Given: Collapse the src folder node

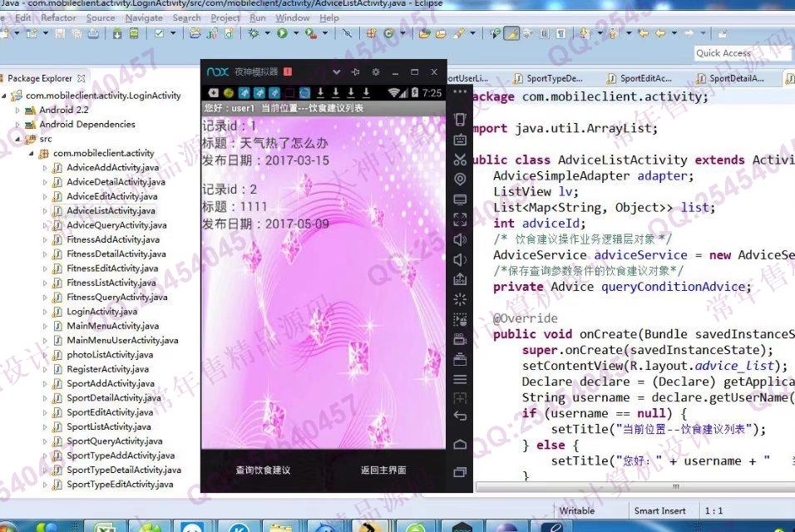Looking at the screenshot, I should pos(17,138).
